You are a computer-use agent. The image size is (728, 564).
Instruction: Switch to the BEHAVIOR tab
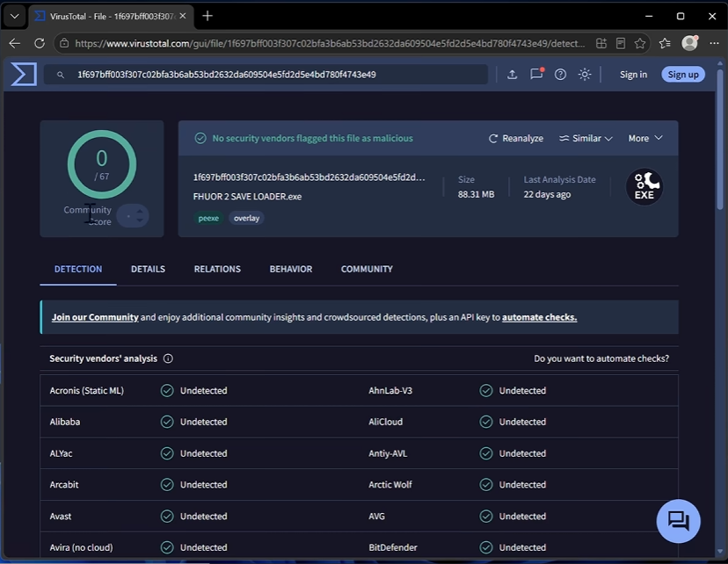pos(291,269)
